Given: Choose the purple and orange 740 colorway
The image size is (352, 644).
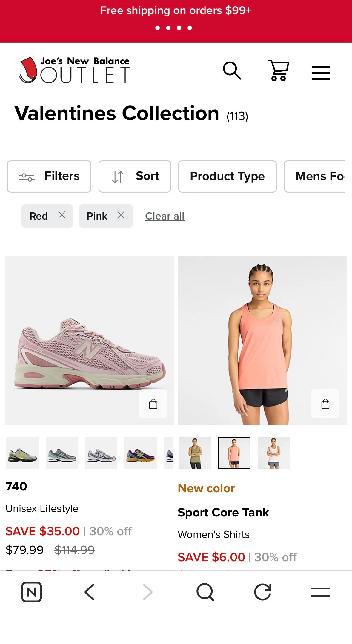Looking at the screenshot, I should coord(141,453).
